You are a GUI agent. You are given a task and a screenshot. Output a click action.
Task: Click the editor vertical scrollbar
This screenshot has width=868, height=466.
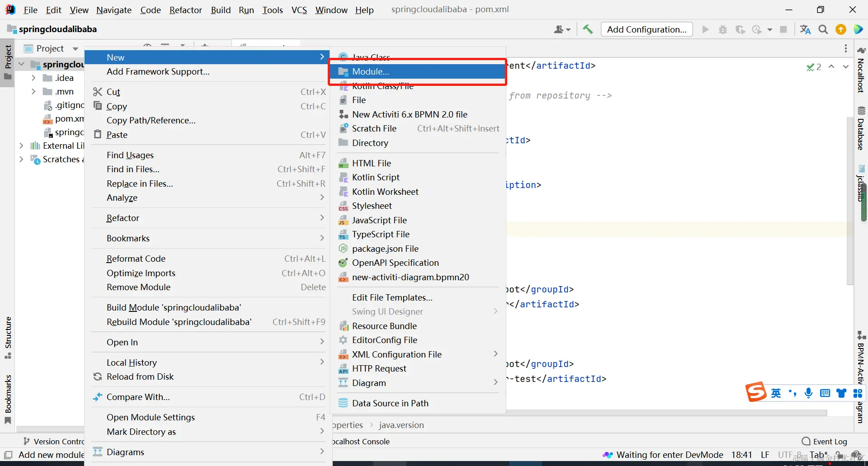point(850,201)
